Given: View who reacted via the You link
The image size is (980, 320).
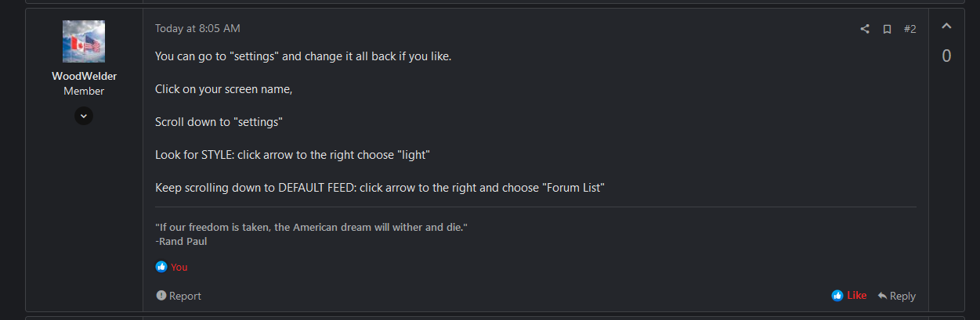Looking at the screenshot, I should tap(179, 267).
